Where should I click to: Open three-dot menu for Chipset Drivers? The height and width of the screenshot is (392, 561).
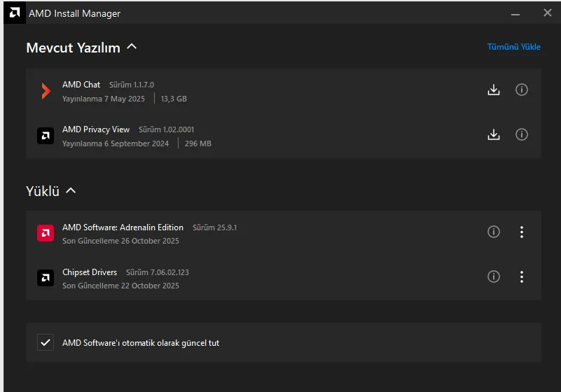click(x=522, y=276)
